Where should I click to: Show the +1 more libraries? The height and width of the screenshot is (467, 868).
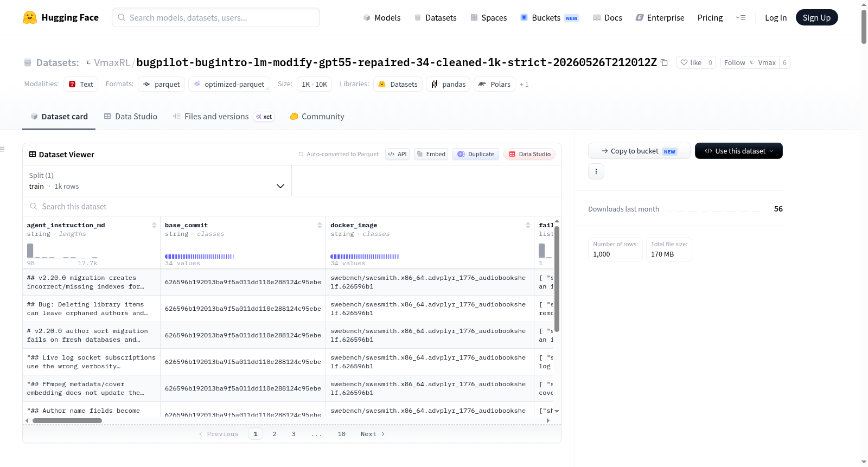[524, 84]
